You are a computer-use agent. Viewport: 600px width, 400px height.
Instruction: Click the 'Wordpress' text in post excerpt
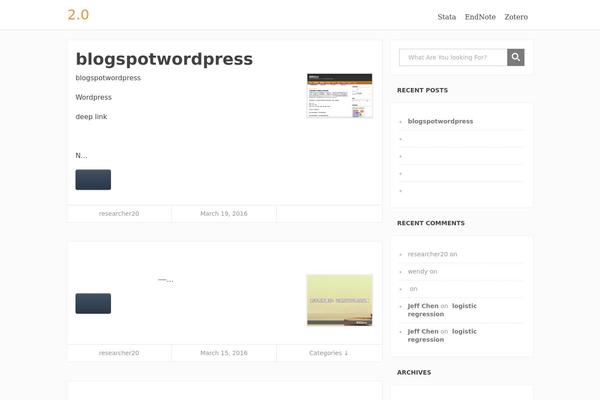point(94,97)
